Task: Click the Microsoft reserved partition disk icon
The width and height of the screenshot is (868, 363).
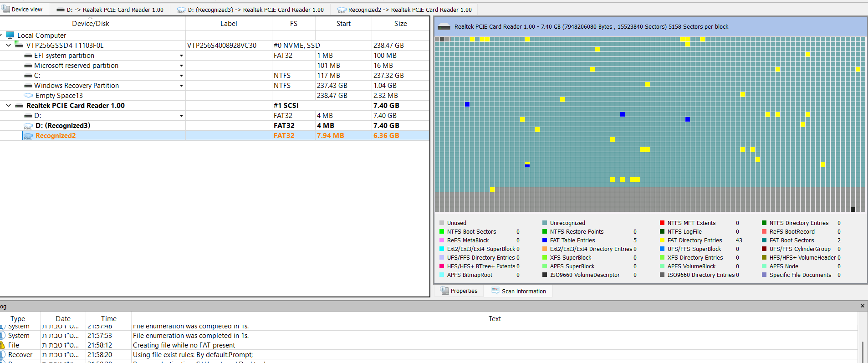Action: click(28, 66)
